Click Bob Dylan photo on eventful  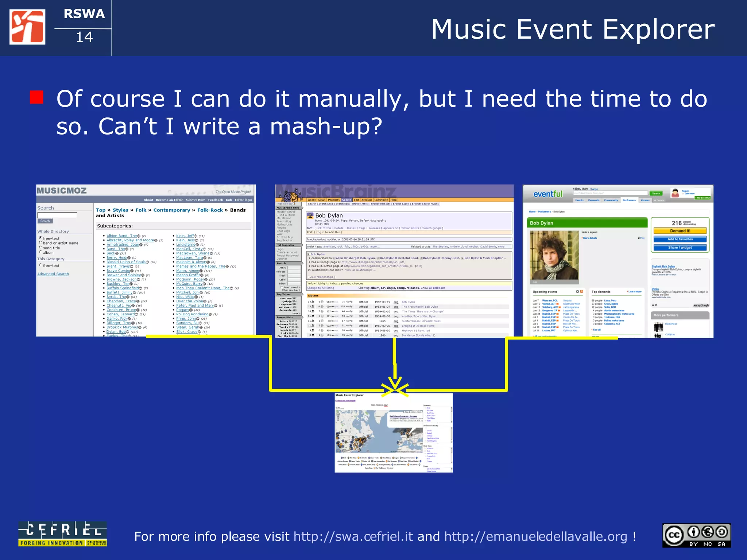click(554, 257)
